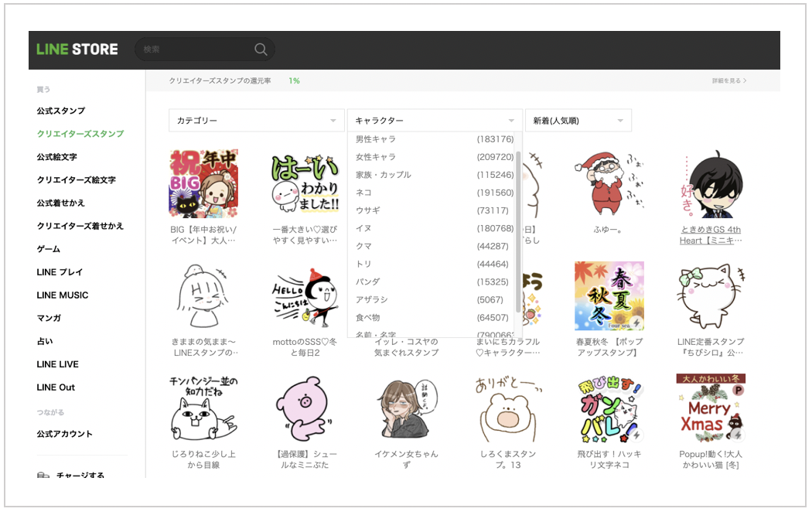Go to 公式着せかえ section

60,203
